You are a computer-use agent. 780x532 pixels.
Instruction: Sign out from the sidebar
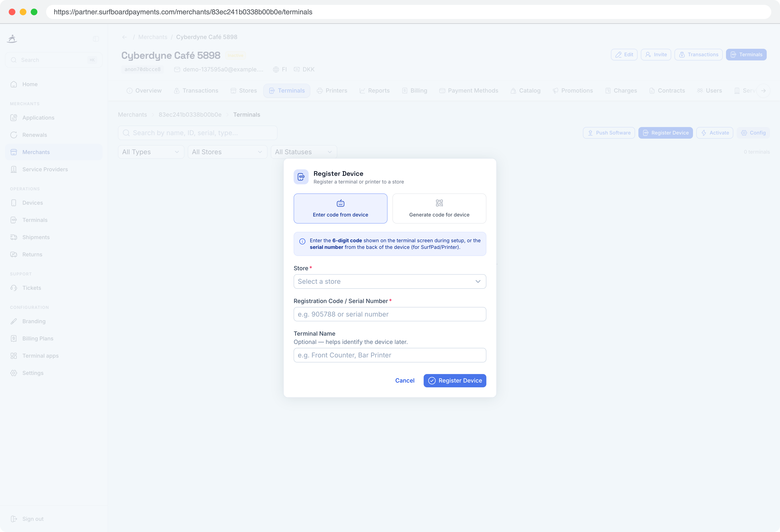[54, 519]
